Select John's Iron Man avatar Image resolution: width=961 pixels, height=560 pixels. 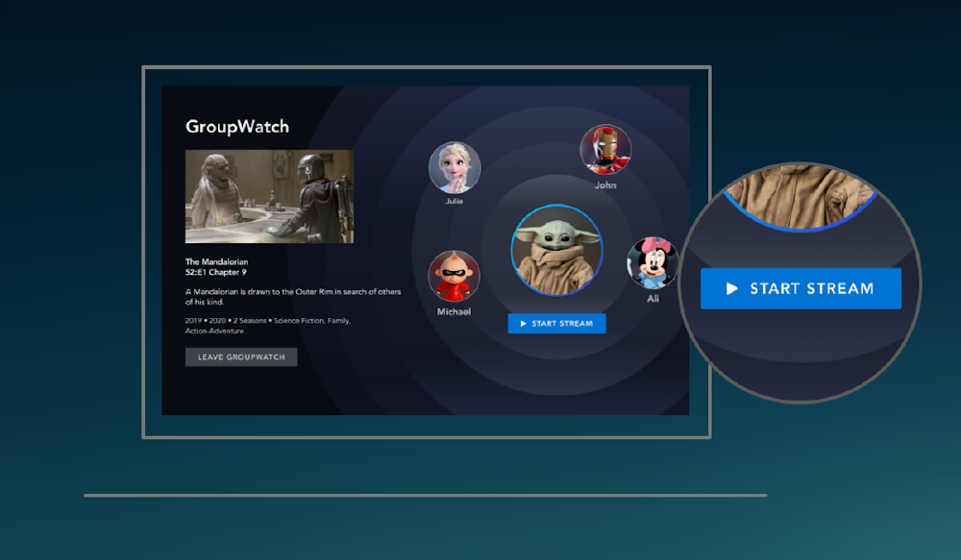(x=605, y=150)
